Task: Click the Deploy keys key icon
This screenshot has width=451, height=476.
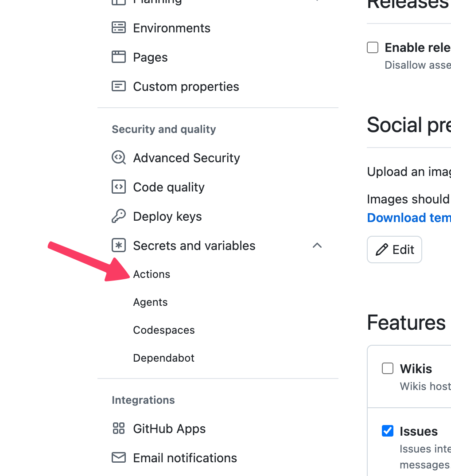Action: coord(119,216)
